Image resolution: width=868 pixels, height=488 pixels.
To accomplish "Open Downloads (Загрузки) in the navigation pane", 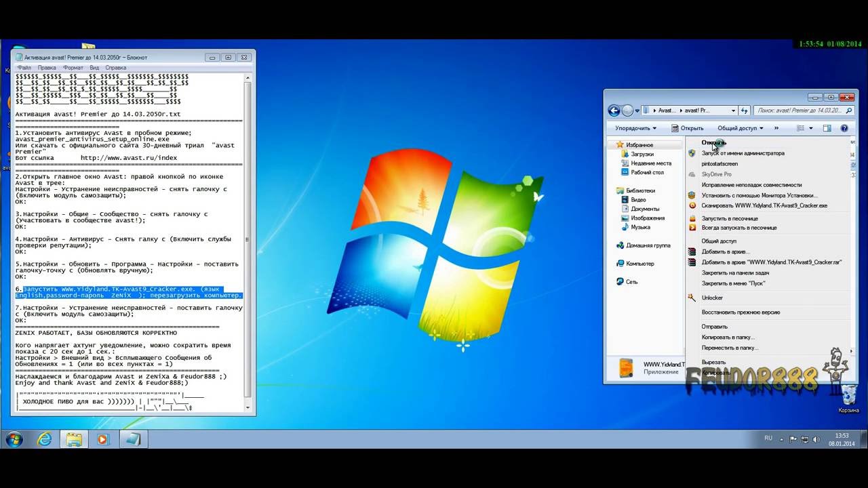I will tap(642, 154).
